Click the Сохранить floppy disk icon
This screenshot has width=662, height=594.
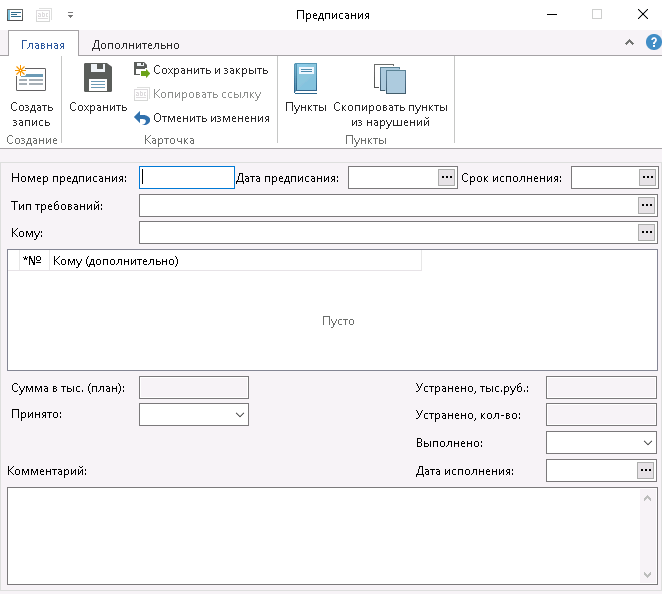tap(98, 78)
